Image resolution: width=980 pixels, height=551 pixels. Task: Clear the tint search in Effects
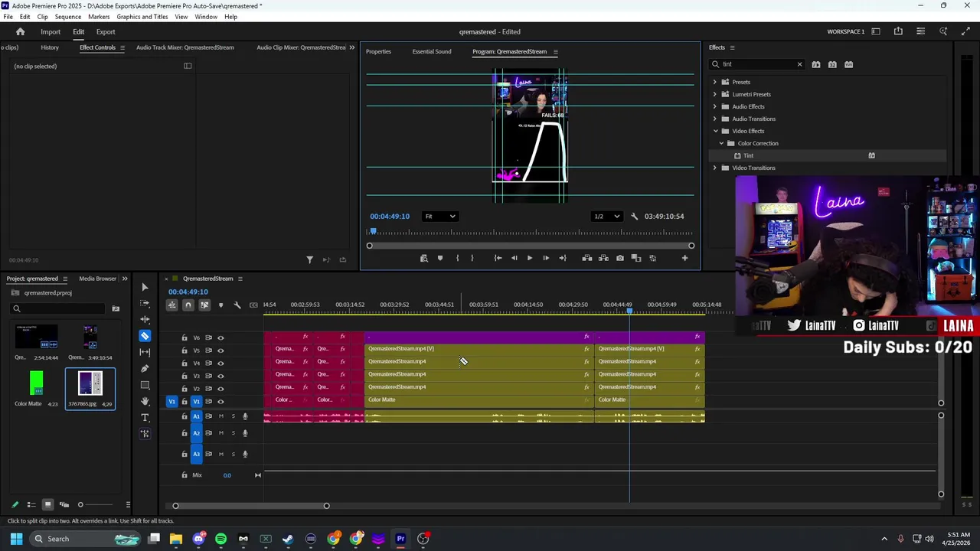coord(799,64)
